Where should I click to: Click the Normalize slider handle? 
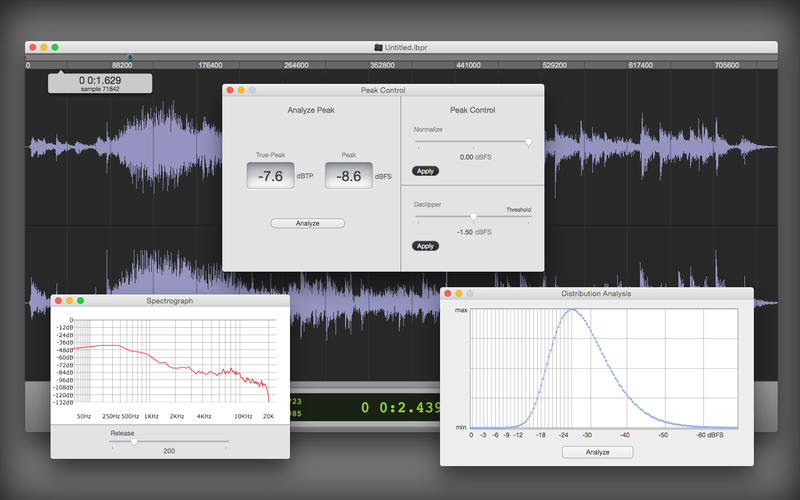528,142
